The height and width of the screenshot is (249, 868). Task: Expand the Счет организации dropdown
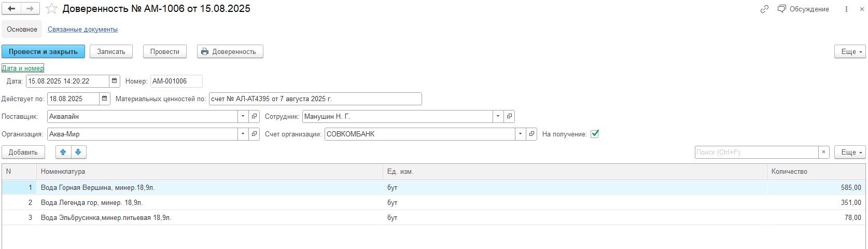point(520,134)
